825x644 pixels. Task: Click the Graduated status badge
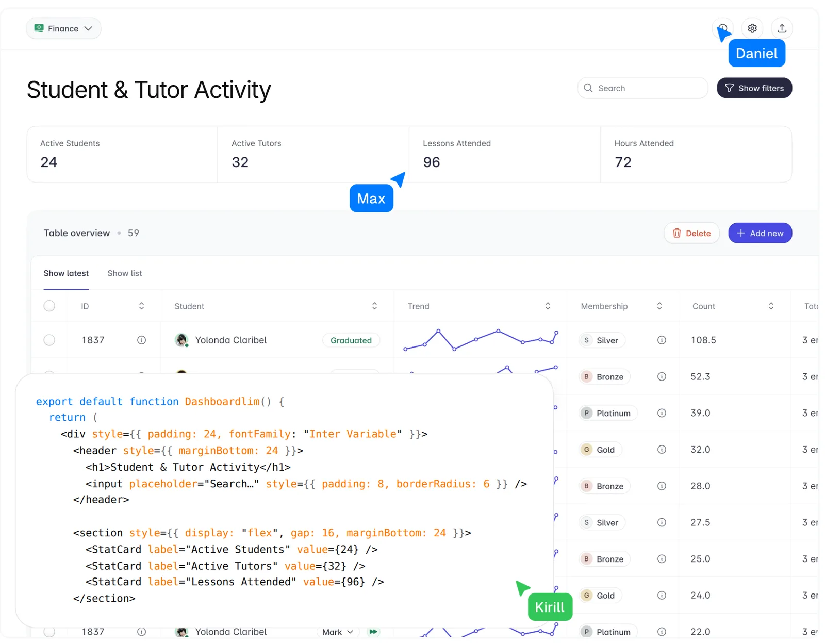pos(351,340)
